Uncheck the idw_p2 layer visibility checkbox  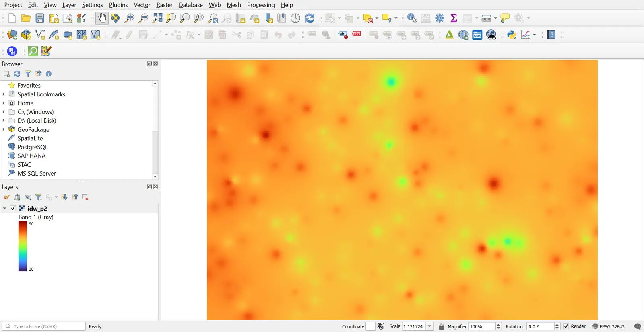coord(13,208)
